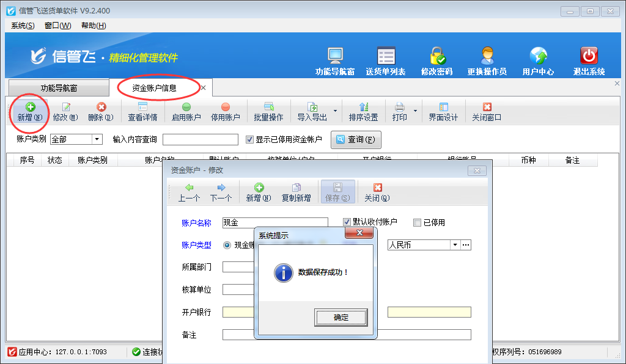Expand the 人民币 currency dropdown
Viewport: 626px width, 364px height.
(x=454, y=245)
